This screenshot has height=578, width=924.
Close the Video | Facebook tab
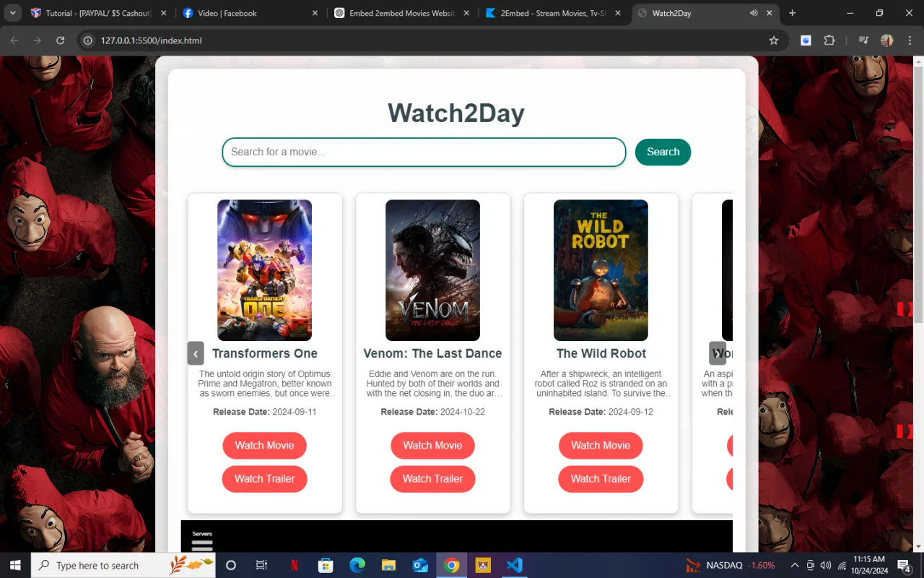(315, 13)
